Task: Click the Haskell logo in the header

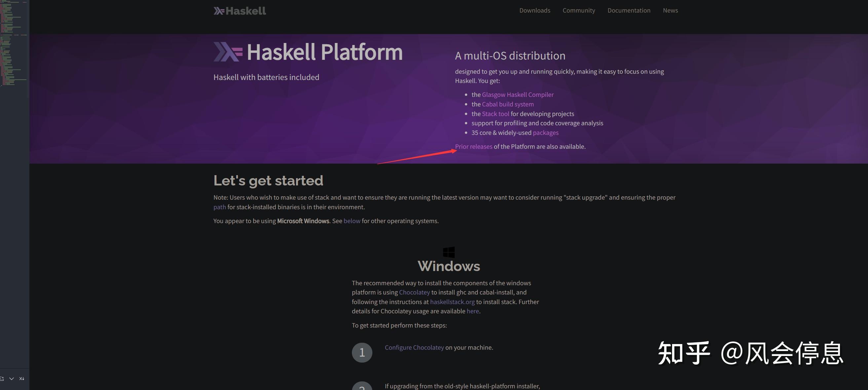Action: click(239, 11)
